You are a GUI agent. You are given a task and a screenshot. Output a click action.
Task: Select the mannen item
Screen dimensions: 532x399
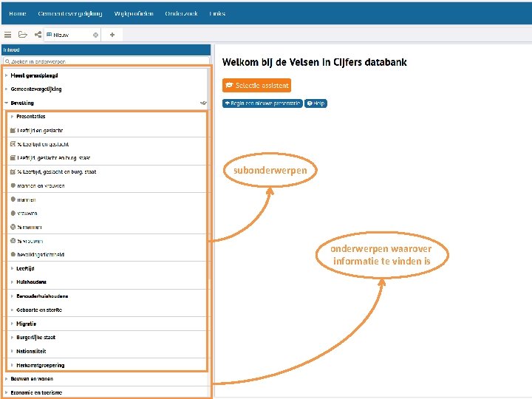[x=27, y=199]
